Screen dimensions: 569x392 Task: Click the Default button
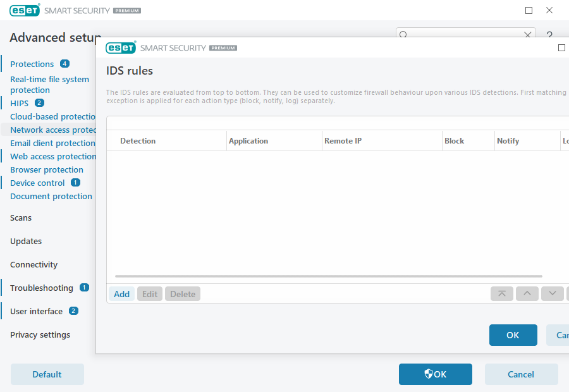click(x=47, y=374)
